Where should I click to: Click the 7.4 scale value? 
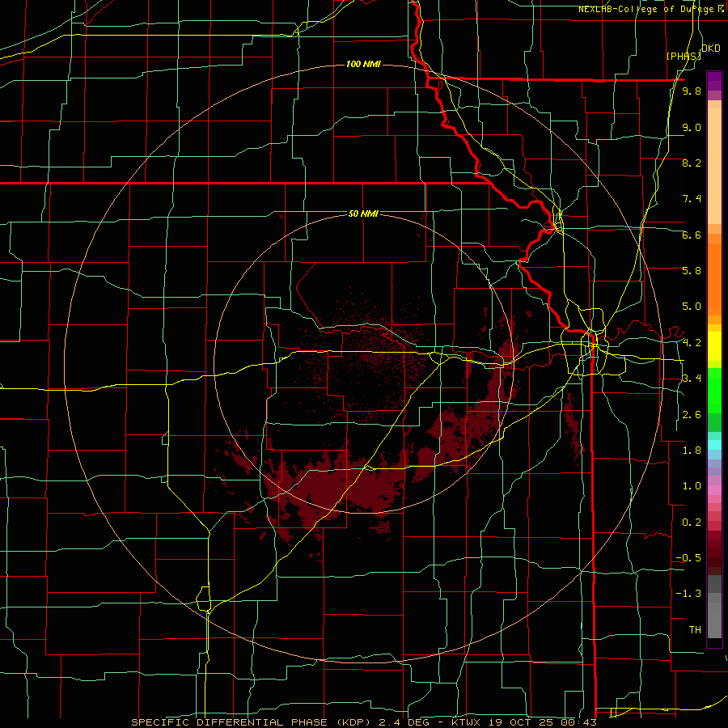pos(692,199)
